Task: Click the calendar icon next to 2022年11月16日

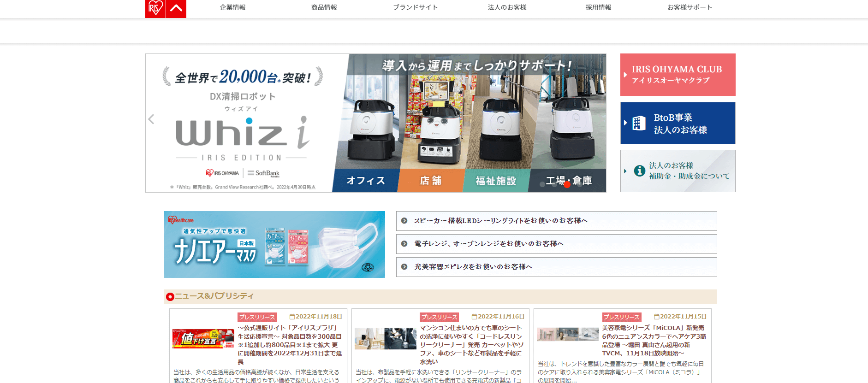Action: (x=474, y=317)
